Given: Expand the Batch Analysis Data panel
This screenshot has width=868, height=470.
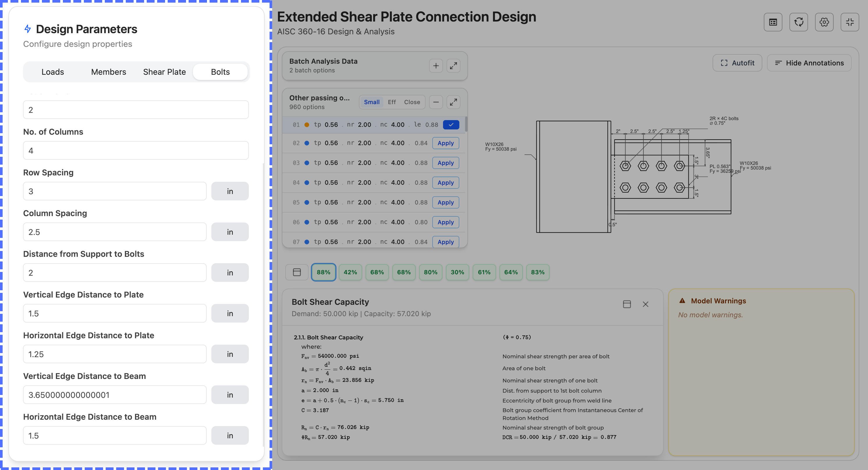Looking at the screenshot, I should [454, 66].
